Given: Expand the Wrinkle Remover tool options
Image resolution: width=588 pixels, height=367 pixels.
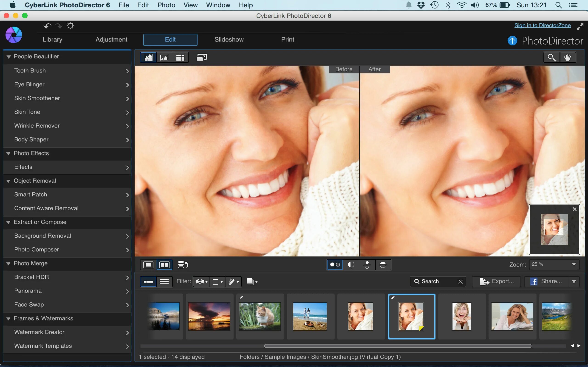Looking at the screenshot, I should click(x=127, y=125).
